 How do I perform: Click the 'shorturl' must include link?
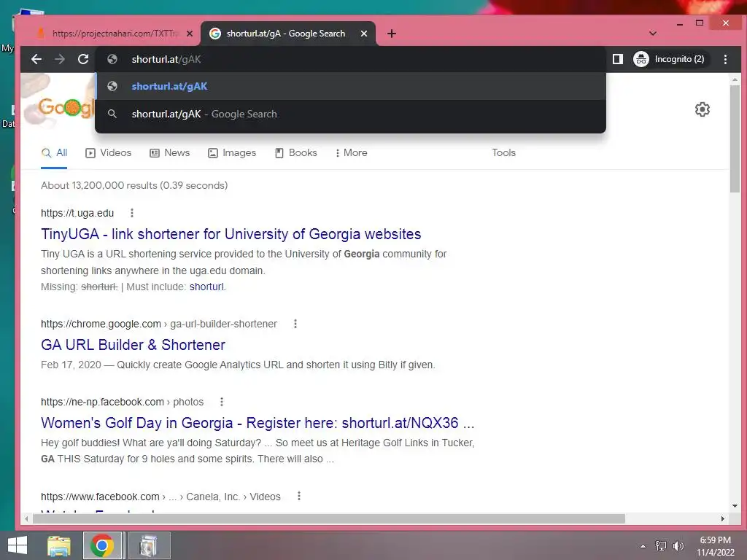coord(206,287)
